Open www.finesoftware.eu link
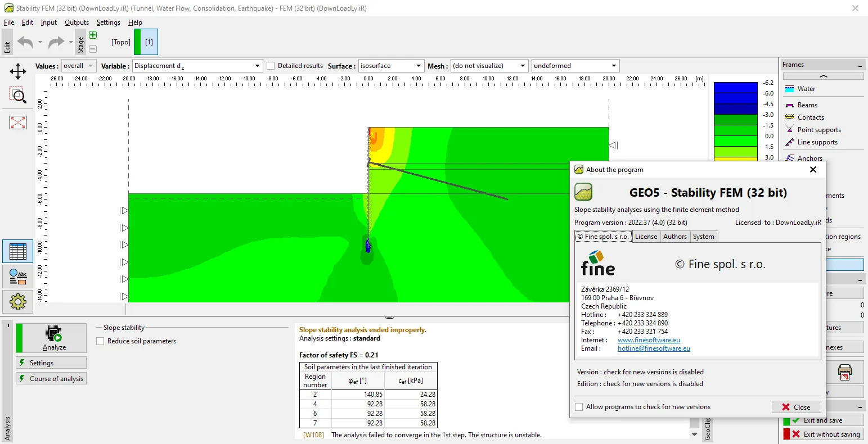Viewport: 868px width, 444px height. pos(649,340)
